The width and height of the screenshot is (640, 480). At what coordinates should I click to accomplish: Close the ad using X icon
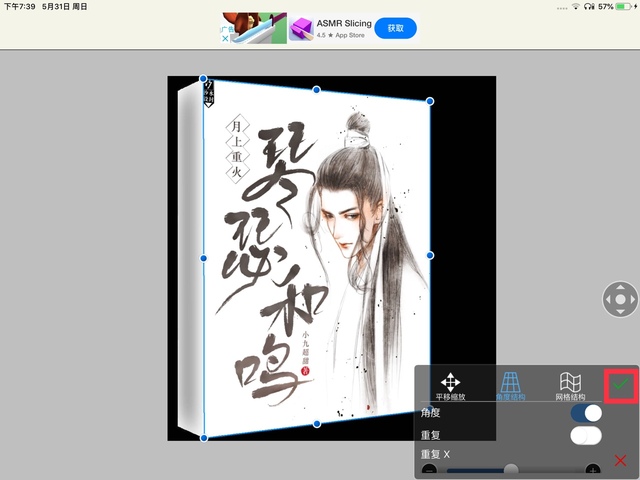(226, 39)
